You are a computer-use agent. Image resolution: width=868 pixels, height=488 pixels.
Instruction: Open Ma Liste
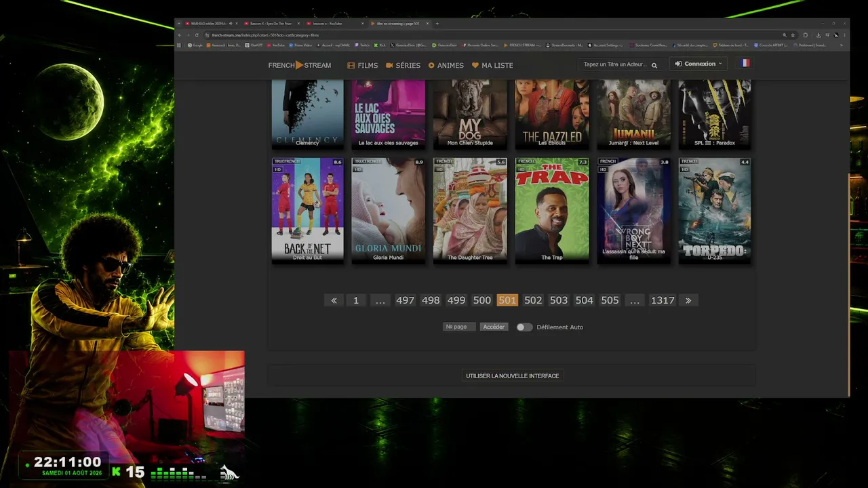[x=492, y=65]
